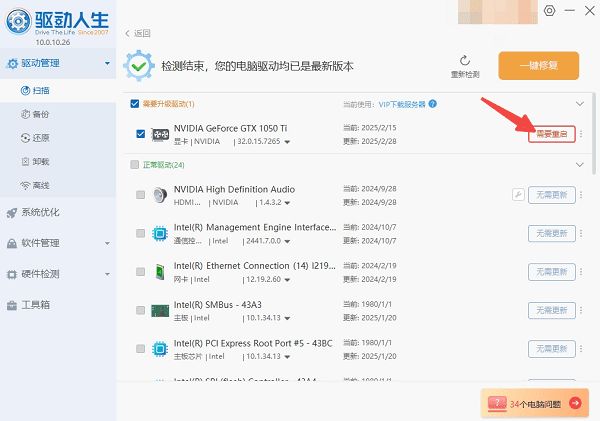Click the Drive The Life logo icon
Viewport: 600px width, 421px height.
(x=18, y=21)
